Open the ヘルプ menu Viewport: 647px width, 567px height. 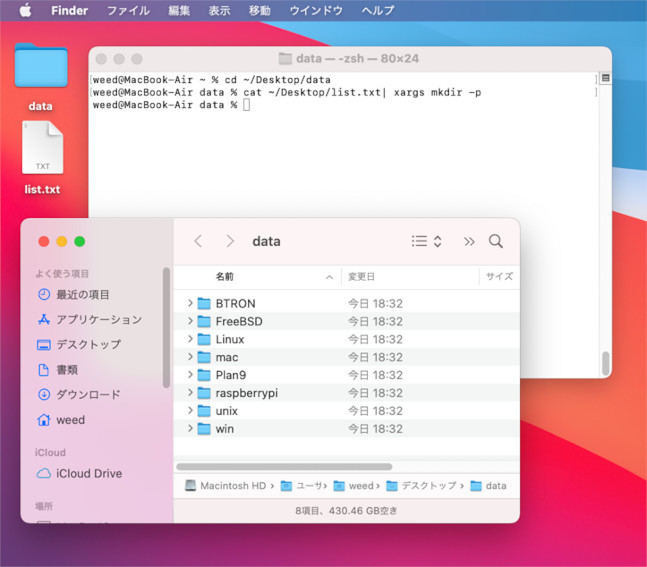coord(378,10)
